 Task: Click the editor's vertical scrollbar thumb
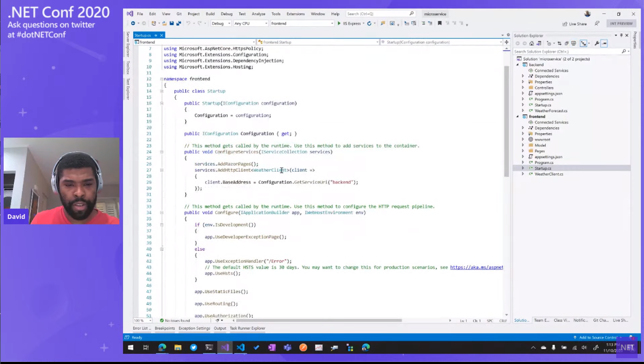point(506,120)
